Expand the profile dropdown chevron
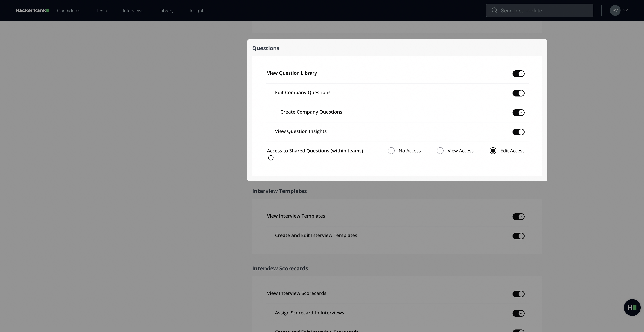This screenshot has width=644, height=332. [x=626, y=11]
